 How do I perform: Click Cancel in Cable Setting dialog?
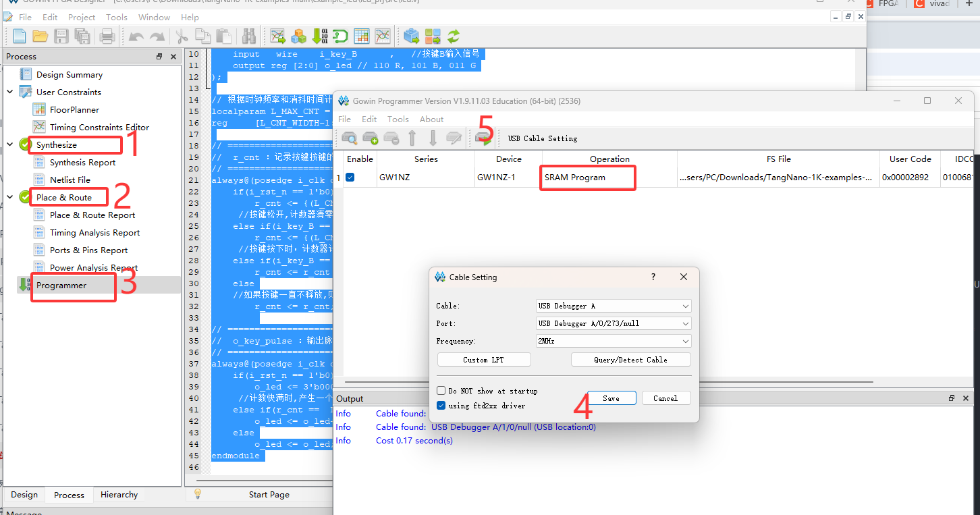665,398
